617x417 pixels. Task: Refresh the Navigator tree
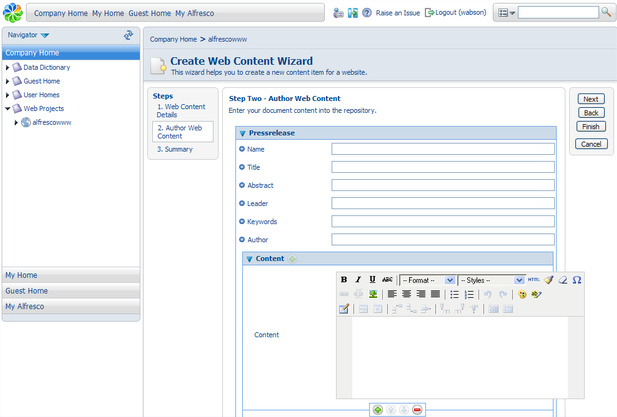[128, 35]
